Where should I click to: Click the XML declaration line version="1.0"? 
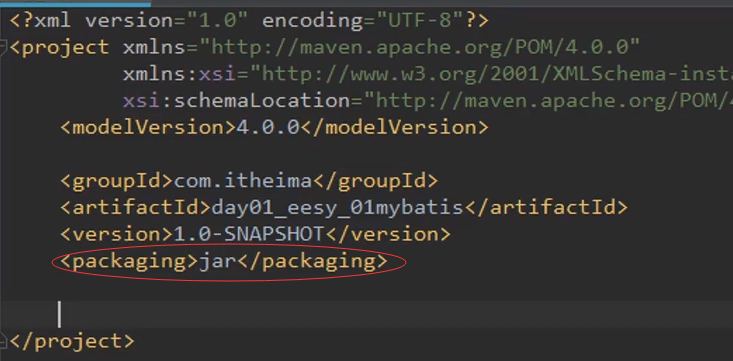[x=168, y=21]
